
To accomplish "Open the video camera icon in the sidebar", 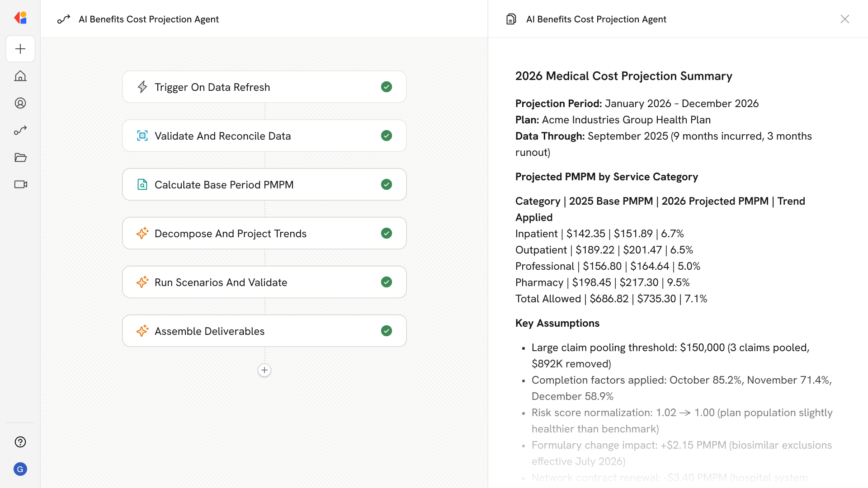I will click(x=20, y=184).
